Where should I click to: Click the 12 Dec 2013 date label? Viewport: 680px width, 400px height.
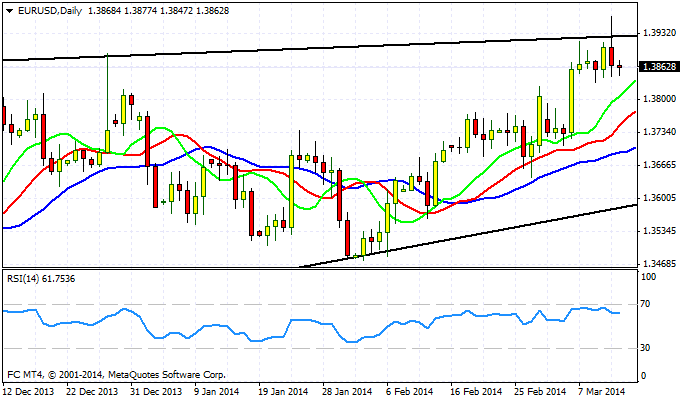[28, 392]
